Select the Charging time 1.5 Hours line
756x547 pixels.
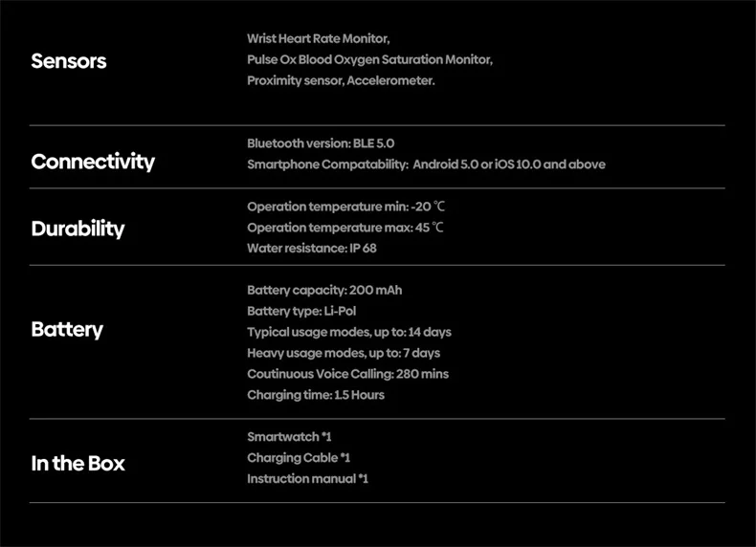pyautogui.click(x=316, y=395)
